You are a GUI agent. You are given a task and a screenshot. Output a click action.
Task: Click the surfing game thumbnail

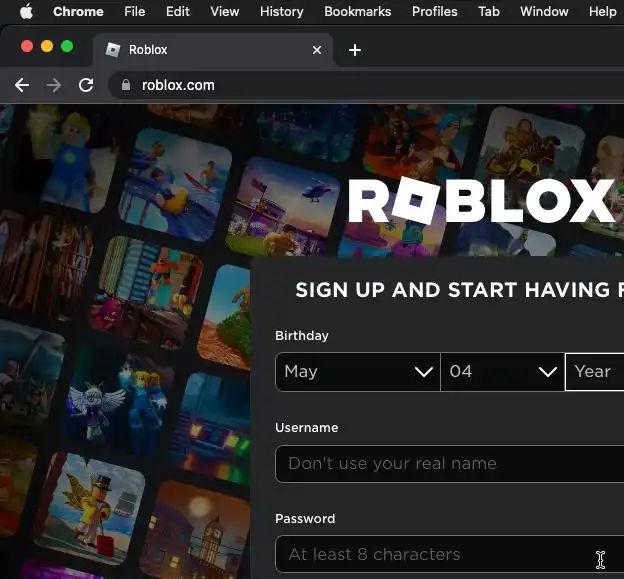click(175, 185)
